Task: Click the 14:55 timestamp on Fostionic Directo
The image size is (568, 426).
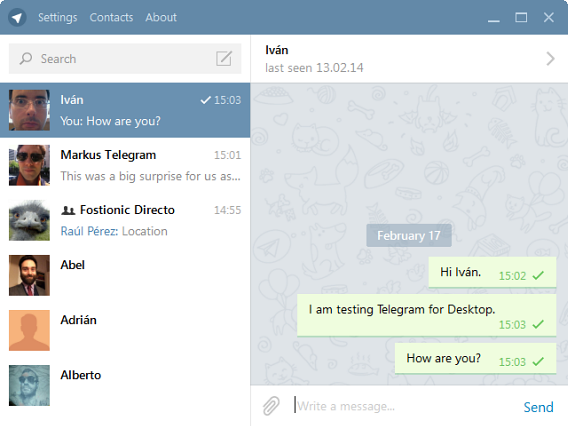Action: 227,210
